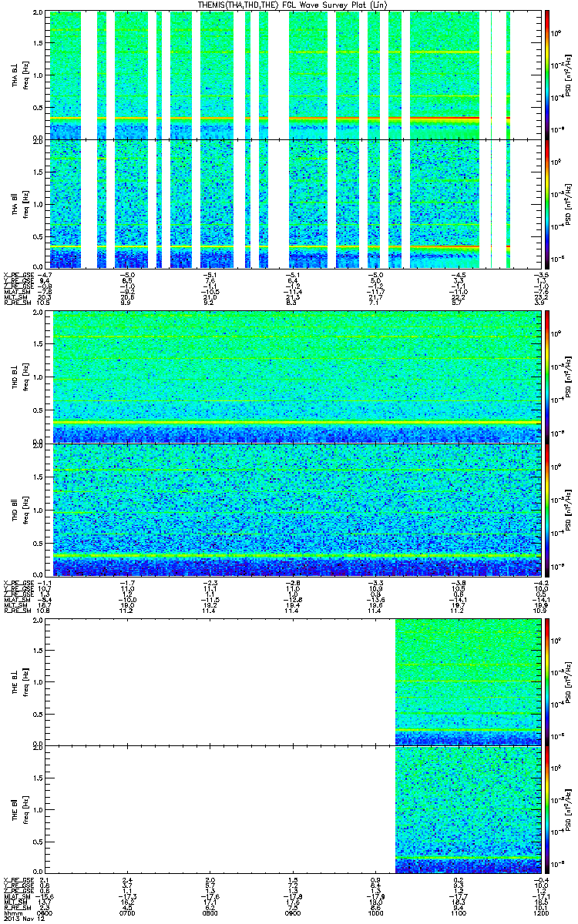578x924 pixels.
Task: Click the 1100 time tick label
Action: tap(458, 912)
